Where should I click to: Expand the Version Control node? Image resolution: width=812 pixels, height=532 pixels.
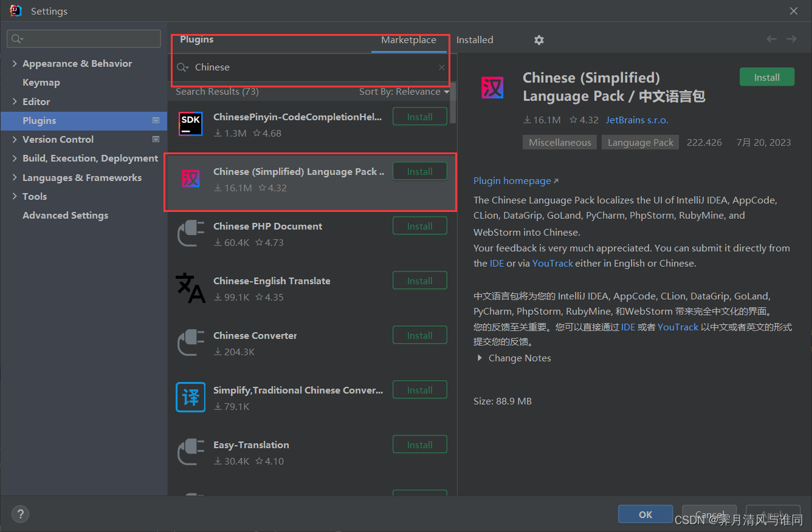[15, 140]
